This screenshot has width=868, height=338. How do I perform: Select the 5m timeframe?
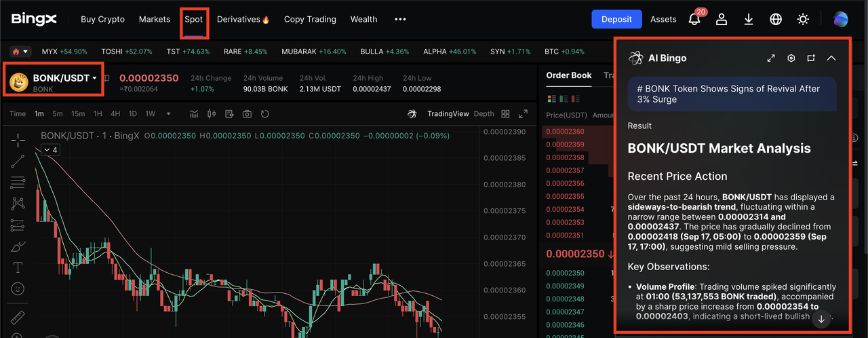tap(58, 114)
